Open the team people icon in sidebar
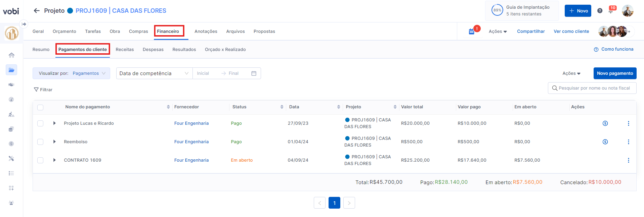 [11, 203]
